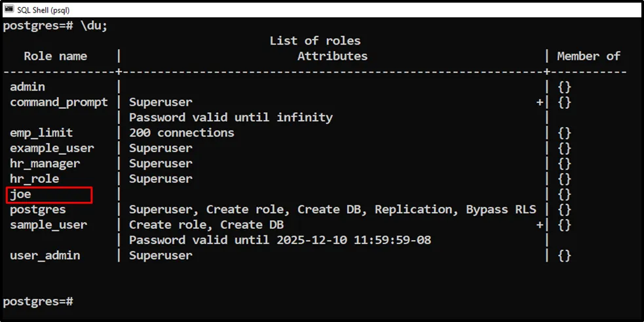Select the admin role name

point(28,87)
